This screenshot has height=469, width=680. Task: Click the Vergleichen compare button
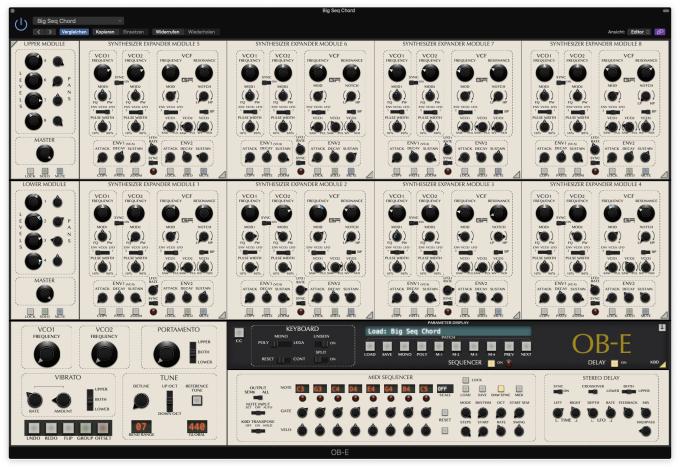point(74,32)
